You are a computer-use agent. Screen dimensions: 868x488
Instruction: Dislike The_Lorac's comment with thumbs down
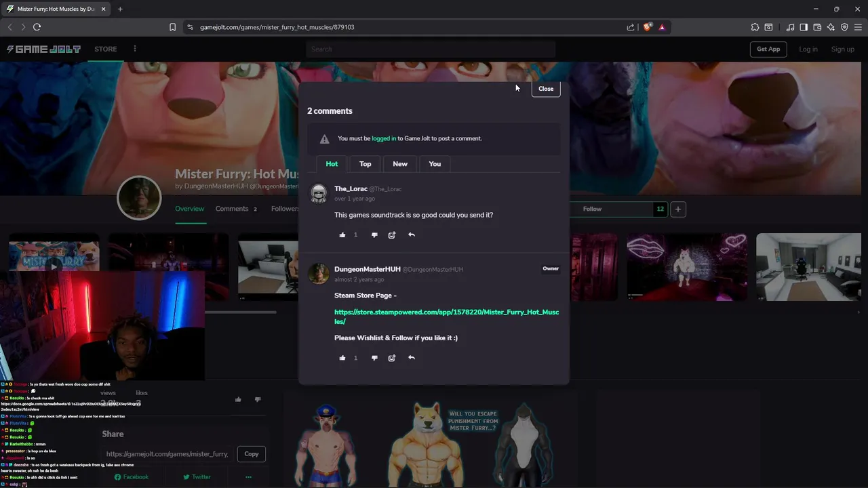374,235
